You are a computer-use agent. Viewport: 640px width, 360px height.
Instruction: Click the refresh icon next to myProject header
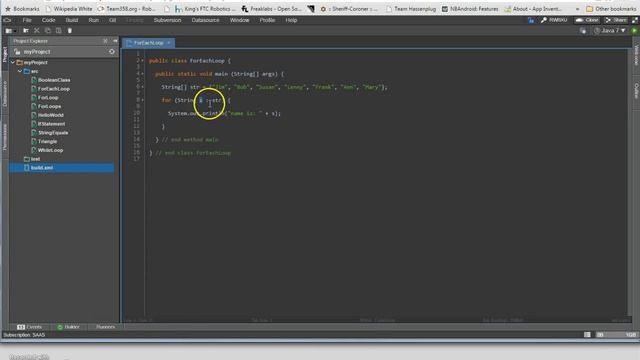pyautogui.click(x=111, y=52)
